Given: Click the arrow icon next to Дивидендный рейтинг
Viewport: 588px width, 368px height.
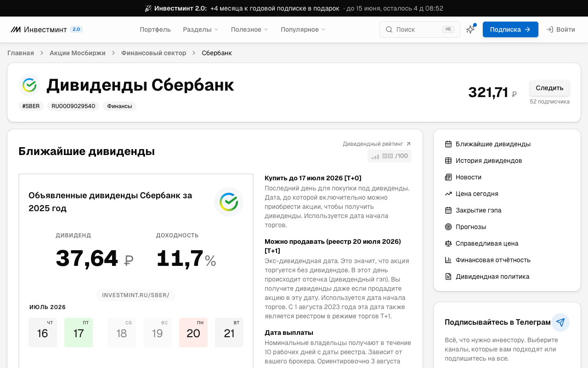Looking at the screenshot, I should click(x=408, y=144).
